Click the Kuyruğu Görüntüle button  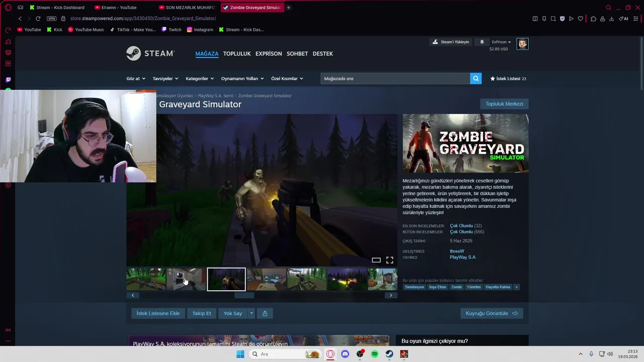click(x=492, y=313)
